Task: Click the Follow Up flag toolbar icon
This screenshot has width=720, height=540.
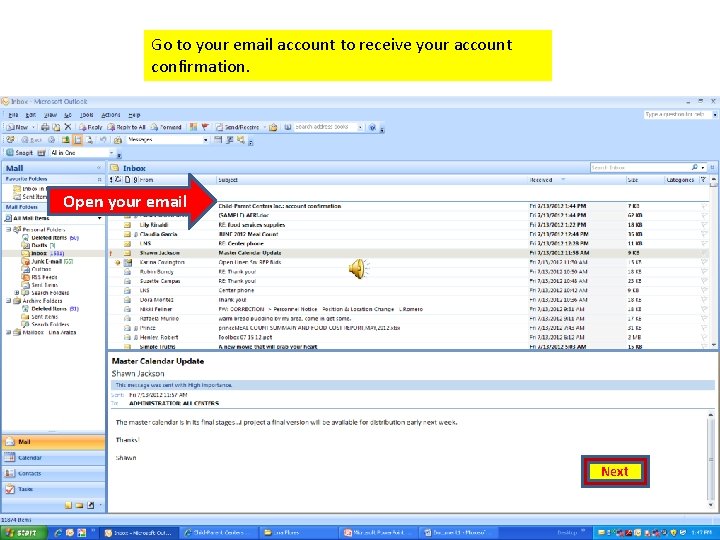Action: click(x=205, y=127)
